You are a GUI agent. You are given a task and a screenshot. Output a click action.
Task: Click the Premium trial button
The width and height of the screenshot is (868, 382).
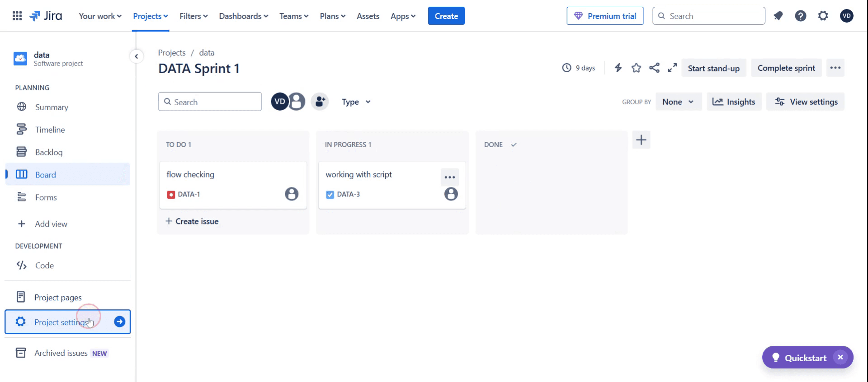(x=605, y=16)
